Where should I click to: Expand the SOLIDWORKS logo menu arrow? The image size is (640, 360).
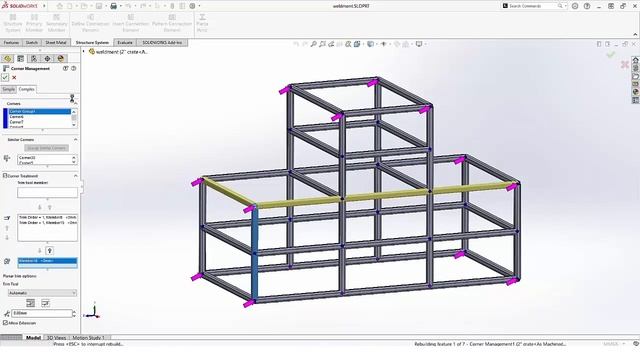click(44, 6)
